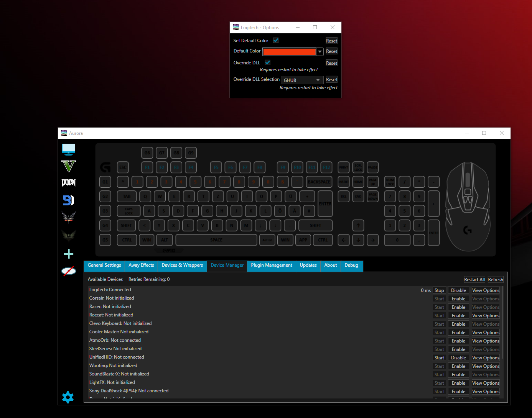Click the NUM LOCK key
Viewport: 532px width, 418px height.
coord(390,182)
